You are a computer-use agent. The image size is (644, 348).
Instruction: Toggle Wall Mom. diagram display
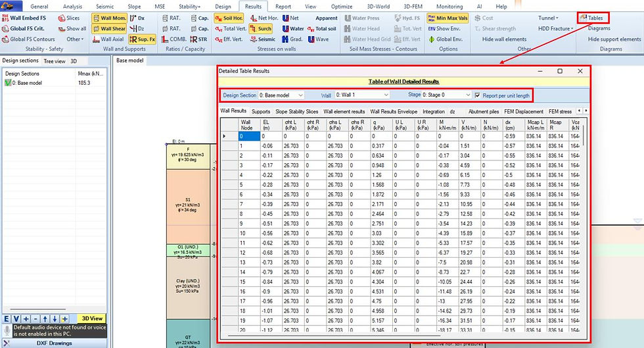point(109,18)
